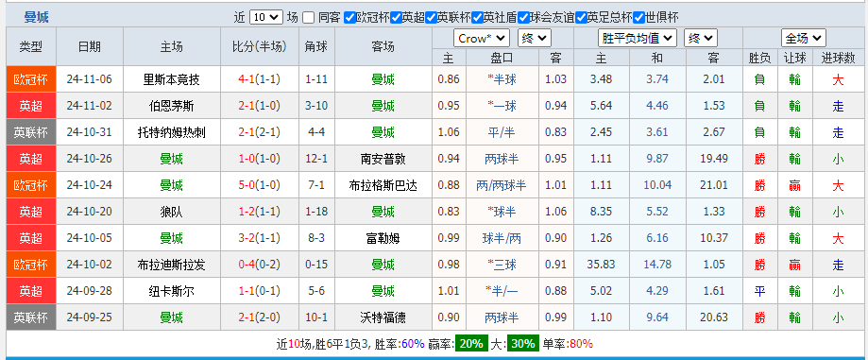Click the 进球数 column header
868x360 pixels.
click(838, 58)
